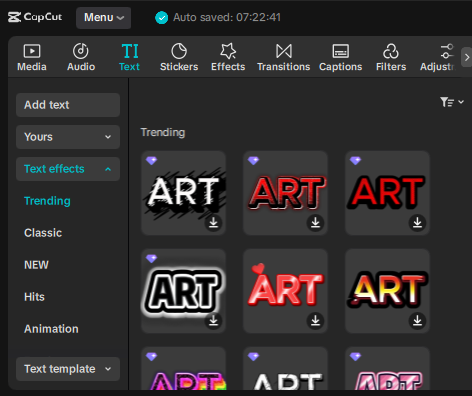The height and width of the screenshot is (396, 472).
Task: Select black ART with white glow effect
Action: [x=183, y=291]
